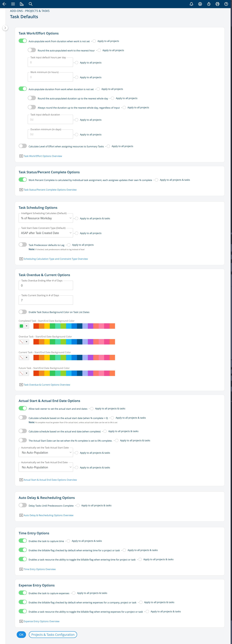Play the Auto Delay & Rescheduling Overview video icon
The image size is (232, 644).
[21, 515]
